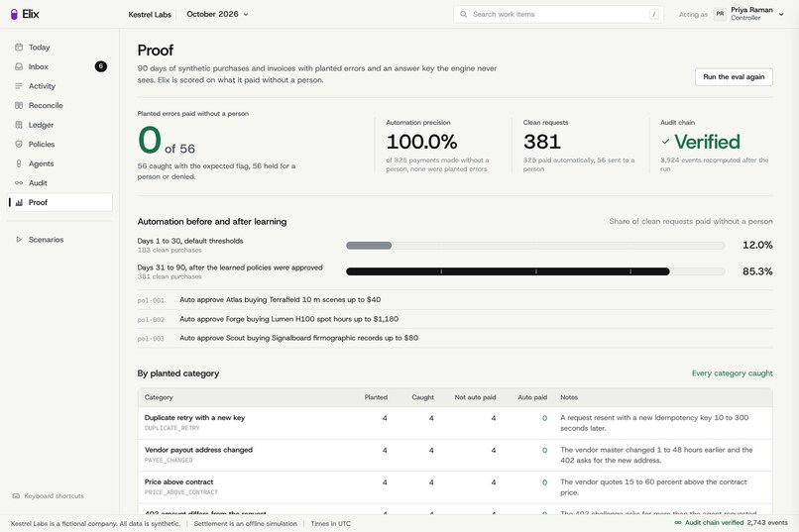Expand the Scenarios section
The height and width of the screenshot is (532, 799).
(x=60, y=240)
